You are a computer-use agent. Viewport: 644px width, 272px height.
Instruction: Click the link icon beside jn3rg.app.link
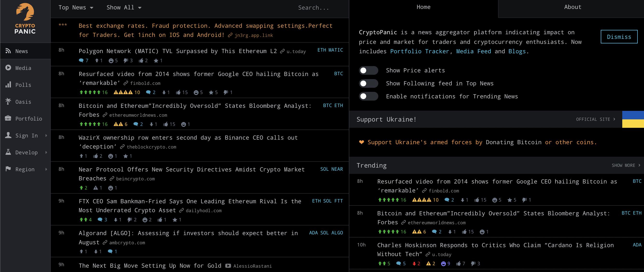pyautogui.click(x=230, y=35)
